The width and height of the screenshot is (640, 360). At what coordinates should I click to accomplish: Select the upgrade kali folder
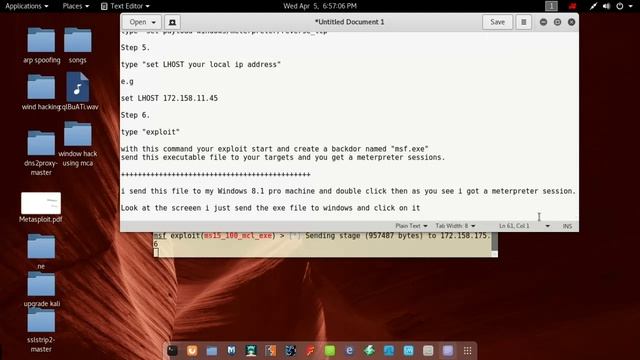tap(41, 290)
